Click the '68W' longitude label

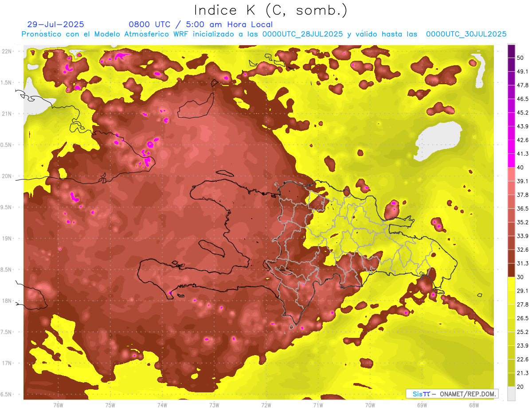[474, 405]
